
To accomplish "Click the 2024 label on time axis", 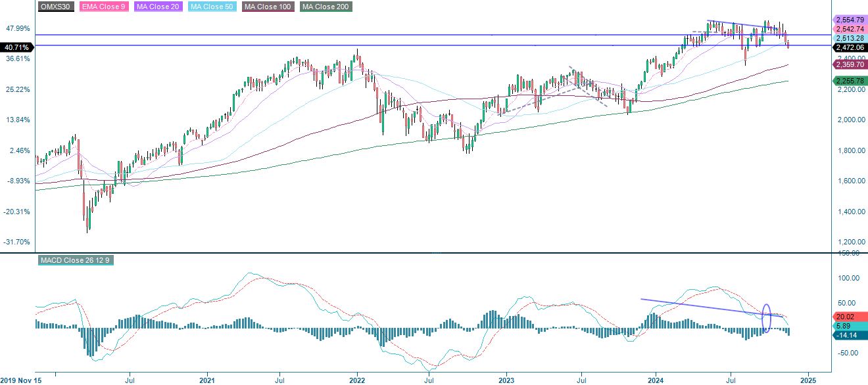I will [x=656, y=379].
